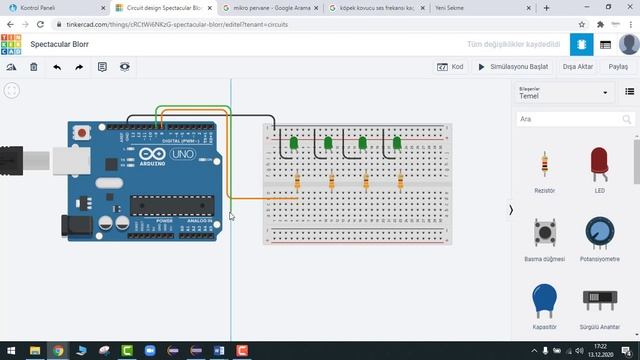
Task: Reload the current page
Action: tap(40, 24)
